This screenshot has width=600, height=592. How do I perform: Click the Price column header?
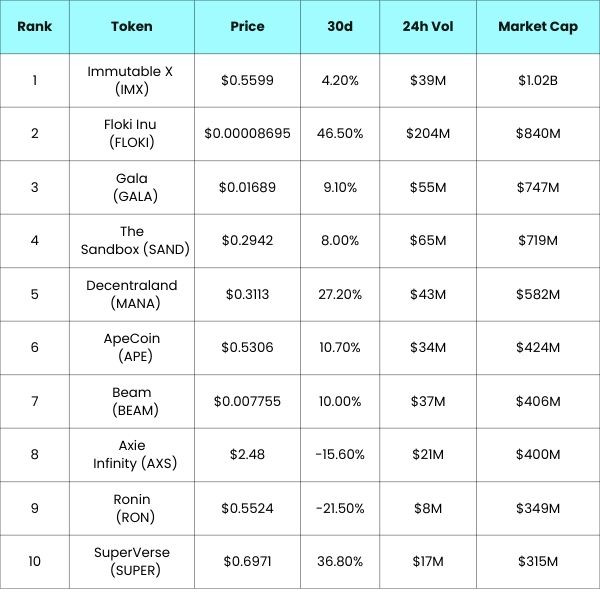(x=247, y=26)
